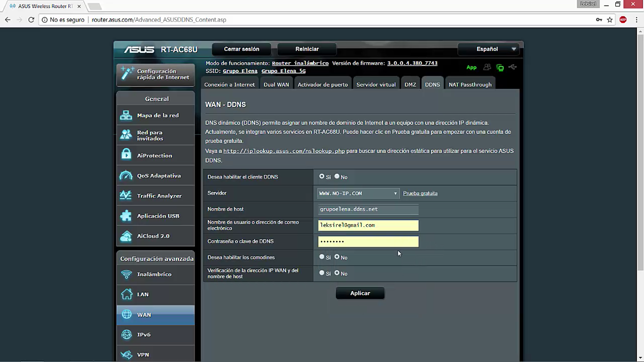
Task: Switch to DMZ tab
Action: click(410, 84)
